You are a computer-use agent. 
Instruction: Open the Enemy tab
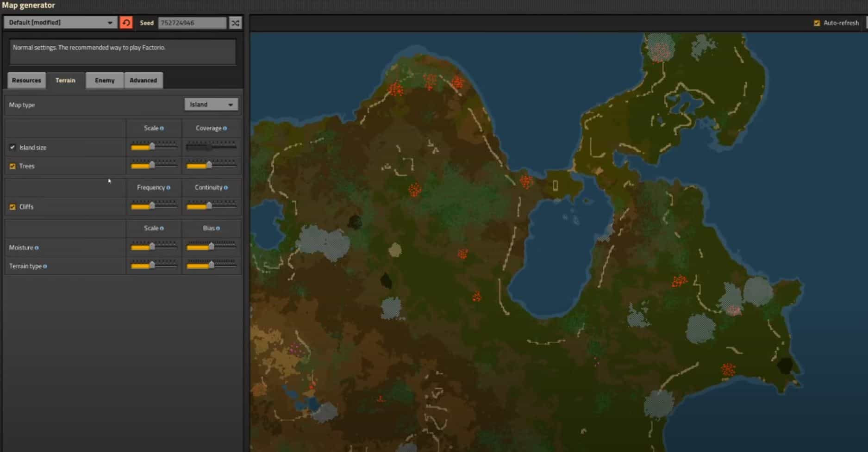tap(105, 80)
